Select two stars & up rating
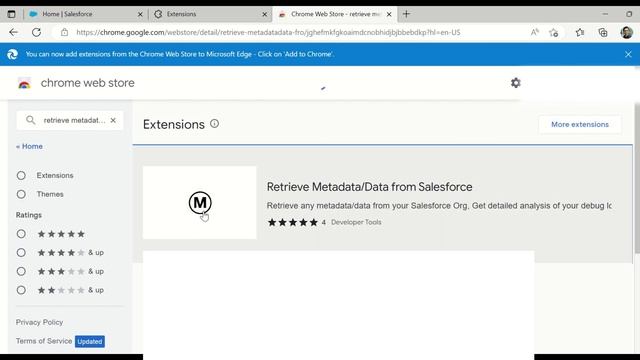The image size is (640, 360). pyautogui.click(x=21, y=290)
